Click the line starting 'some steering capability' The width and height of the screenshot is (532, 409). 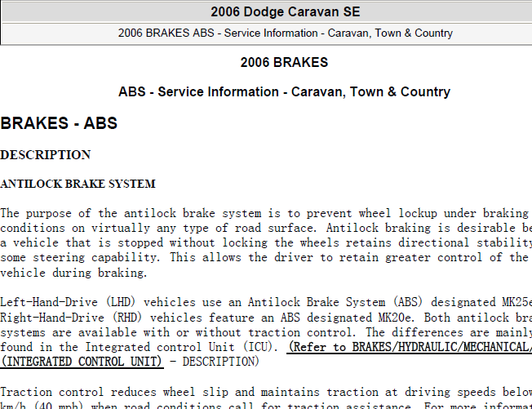coord(266,258)
